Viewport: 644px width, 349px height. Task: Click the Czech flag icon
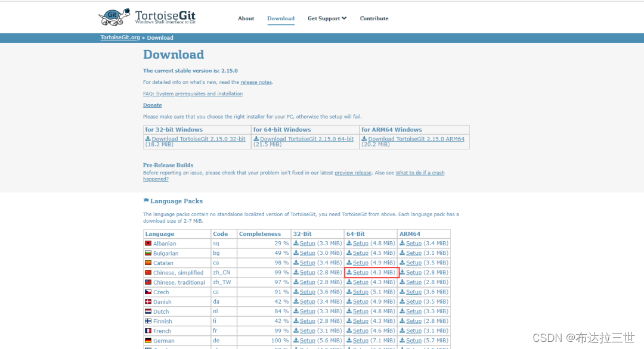pyautogui.click(x=148, y=292)
